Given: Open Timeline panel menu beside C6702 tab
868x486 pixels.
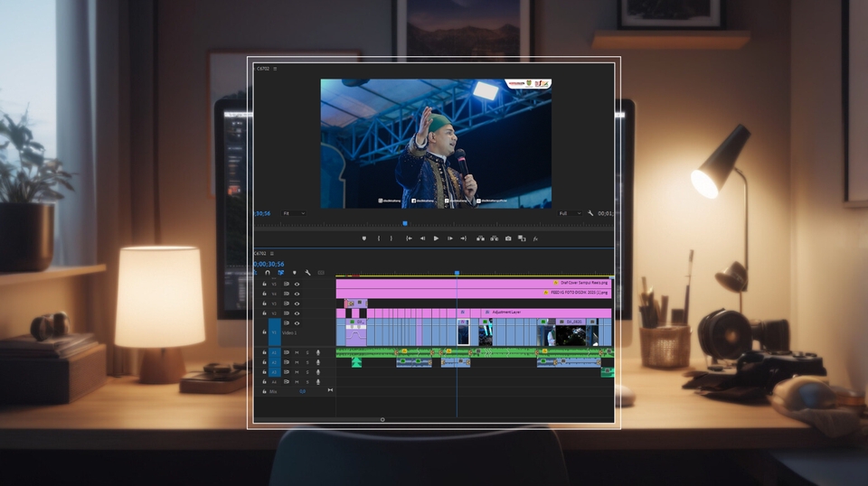Looking at the screenshot, I should pos(272,254).
